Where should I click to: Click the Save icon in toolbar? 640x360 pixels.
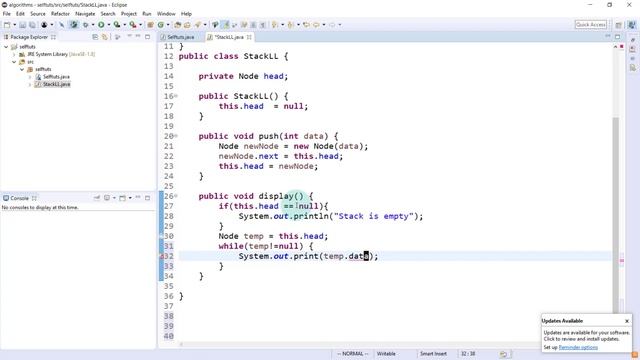23,25
